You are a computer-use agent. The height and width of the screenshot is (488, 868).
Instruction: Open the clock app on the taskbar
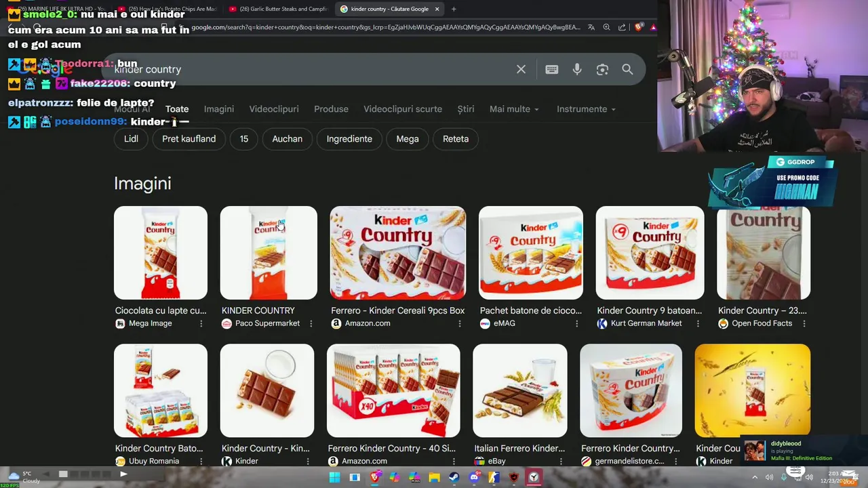(x=534, y=477)
